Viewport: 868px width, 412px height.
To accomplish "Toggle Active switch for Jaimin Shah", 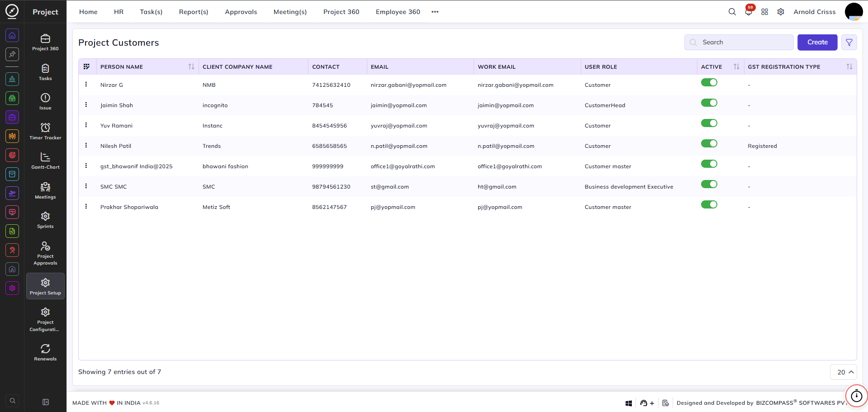I will coord(709,103).
